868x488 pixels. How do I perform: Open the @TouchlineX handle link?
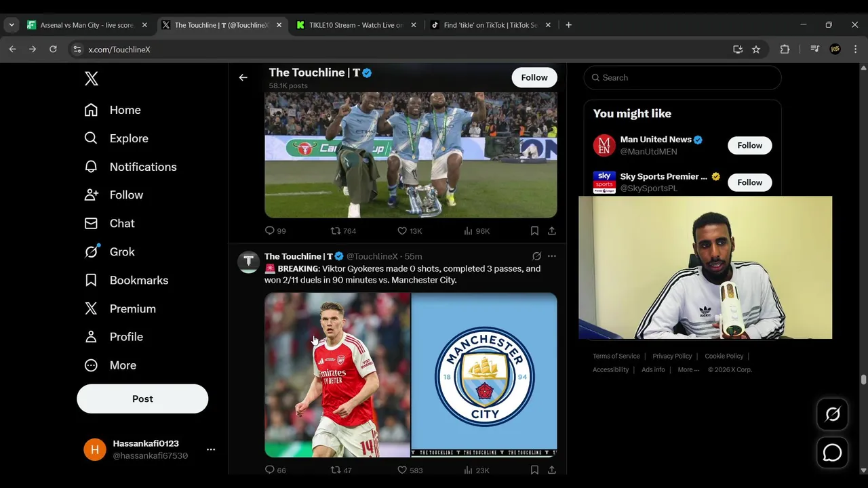[x=372, y=256]
